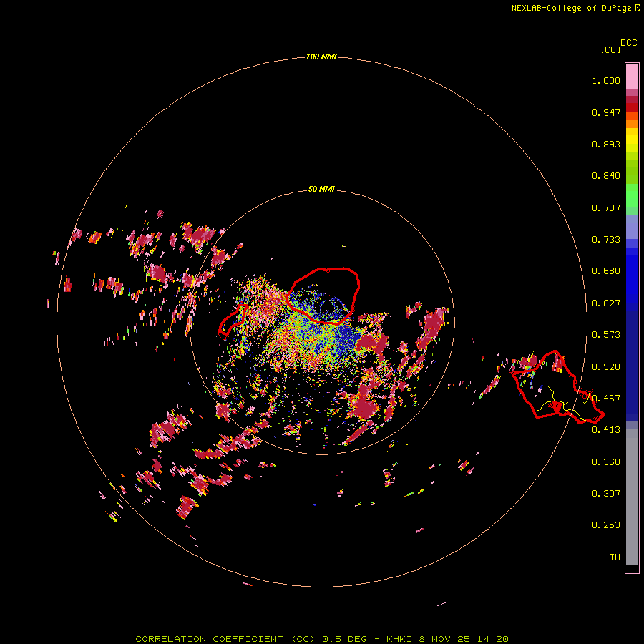Click the DCC legend title

tap(629, 43)
